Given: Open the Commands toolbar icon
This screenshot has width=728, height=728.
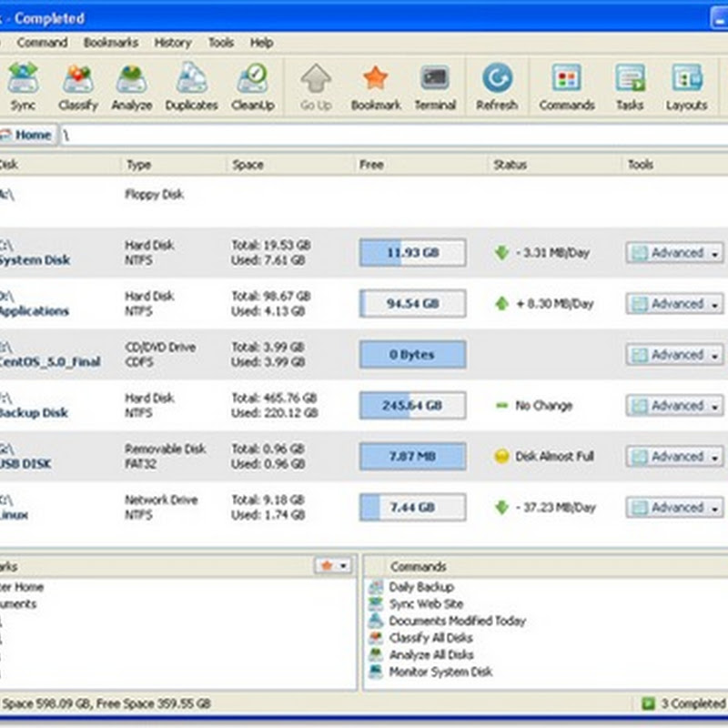Looking at the screenshot, I should (x=567, y=86).
